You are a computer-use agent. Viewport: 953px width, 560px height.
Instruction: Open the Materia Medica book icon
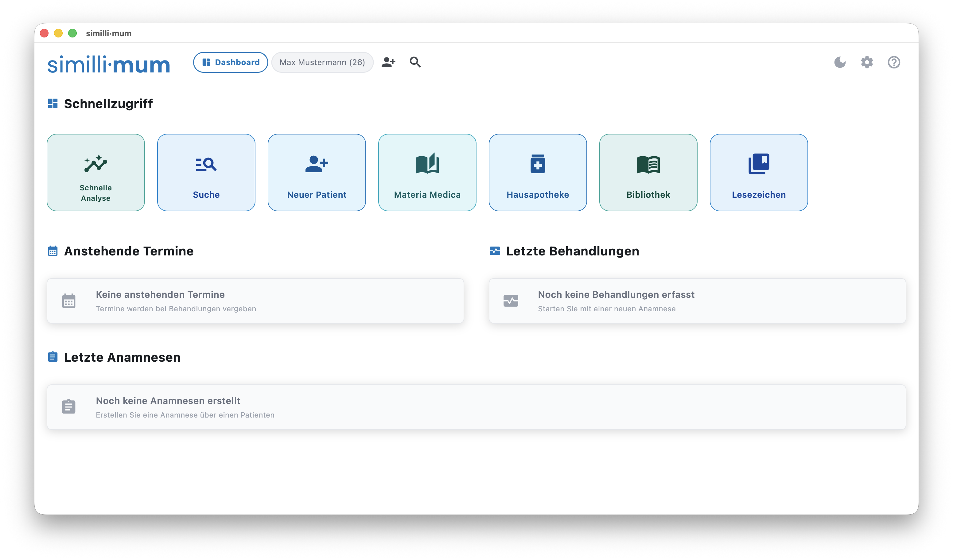(427, 164)
